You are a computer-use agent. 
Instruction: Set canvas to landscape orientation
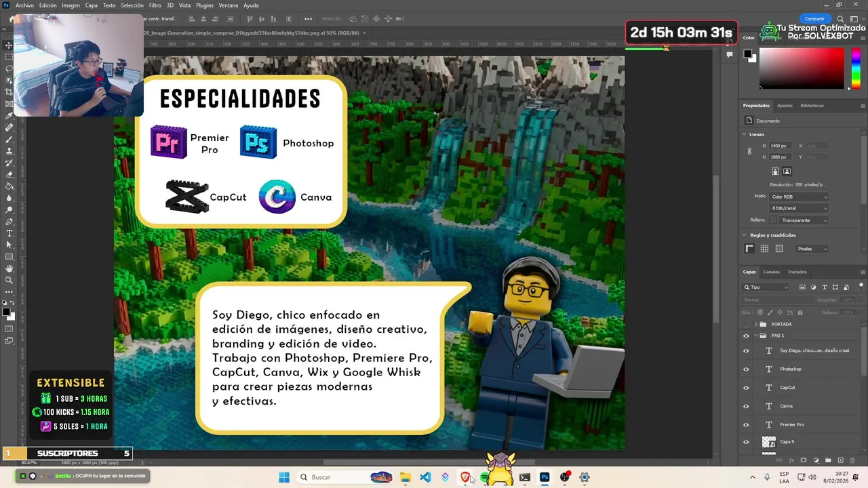click(787, 171)
